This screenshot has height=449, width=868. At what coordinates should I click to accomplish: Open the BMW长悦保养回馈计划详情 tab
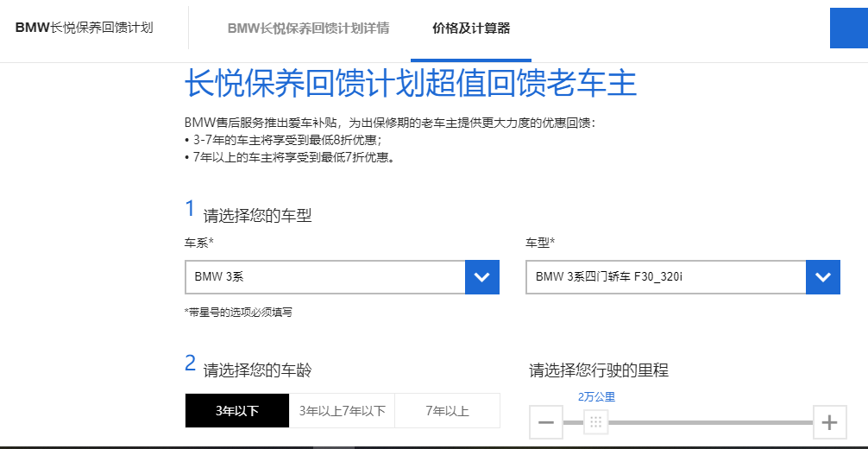click(308, 28)
